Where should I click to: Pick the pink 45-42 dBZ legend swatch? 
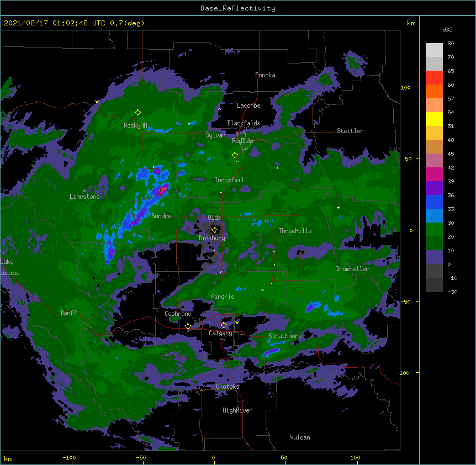(x=434, y=160)
